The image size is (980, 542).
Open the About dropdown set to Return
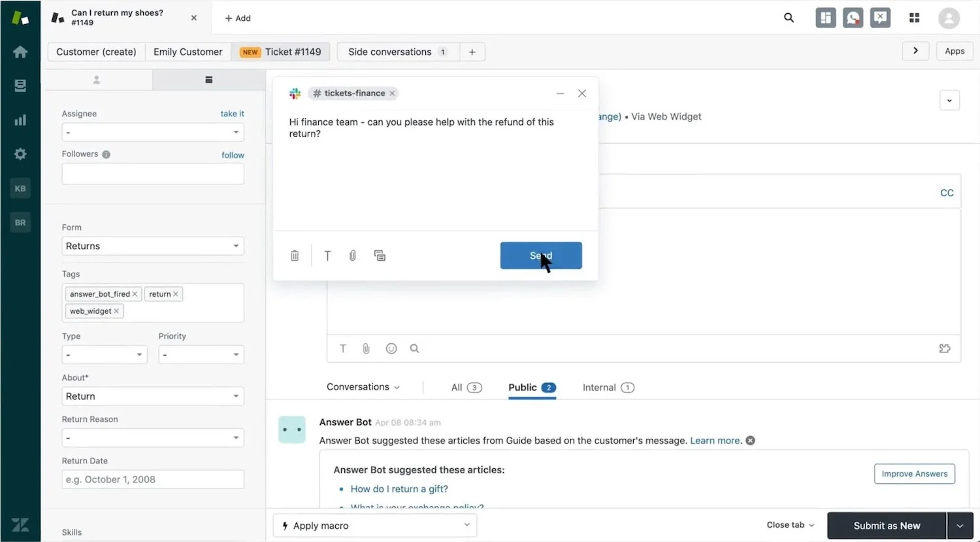[153, 396]
